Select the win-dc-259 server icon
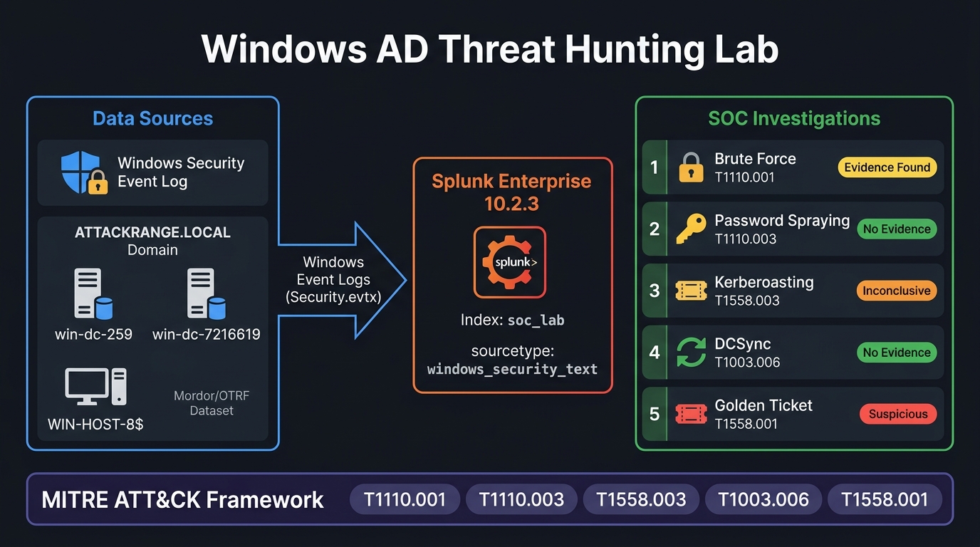This screenshot has width=980, height=547. [x=93, y=293]
